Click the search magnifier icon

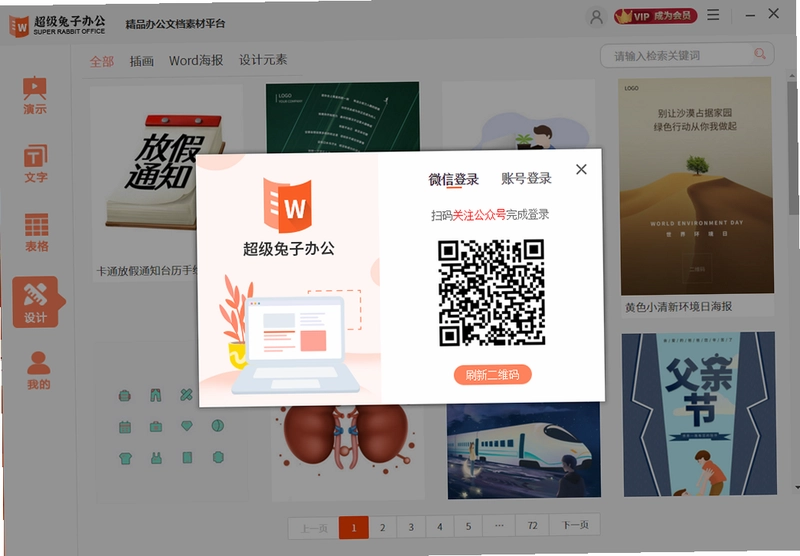pos(760,54)
